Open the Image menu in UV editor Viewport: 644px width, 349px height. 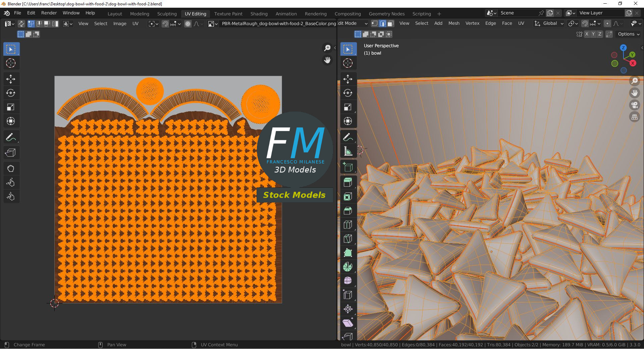pyautogui.click(x=120, y=23)
